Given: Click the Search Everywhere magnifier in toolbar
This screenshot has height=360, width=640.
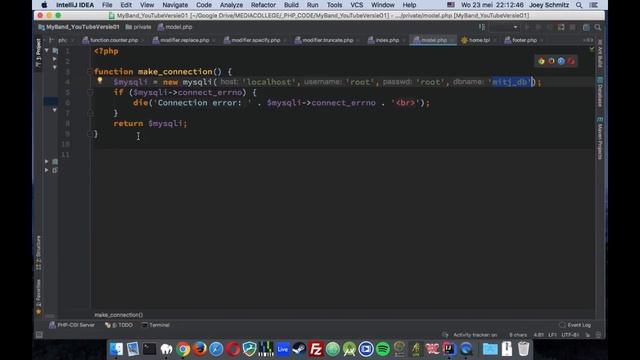Looking at the screenshot, I should pos(598,27).
